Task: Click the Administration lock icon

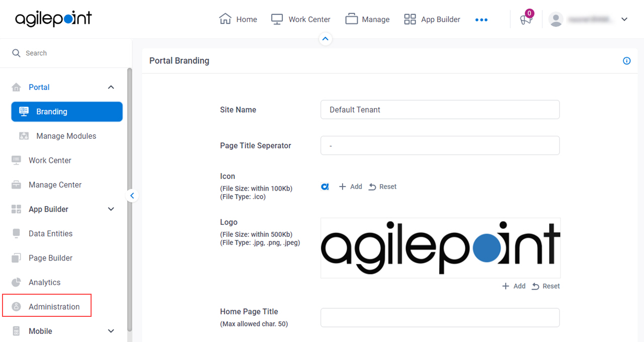Action: point(17,307)
